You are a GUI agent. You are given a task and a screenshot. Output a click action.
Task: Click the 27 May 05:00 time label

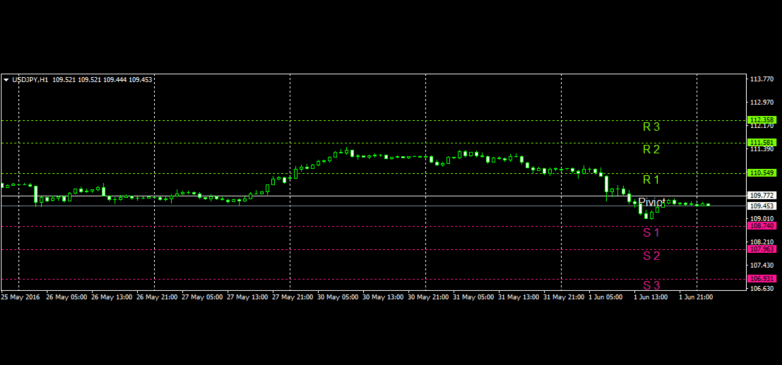pos(202,297)
